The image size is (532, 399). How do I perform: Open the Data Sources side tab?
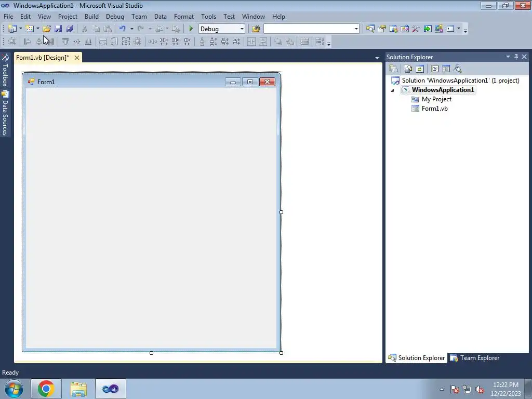pyautogui.click(x=5, y=114)
